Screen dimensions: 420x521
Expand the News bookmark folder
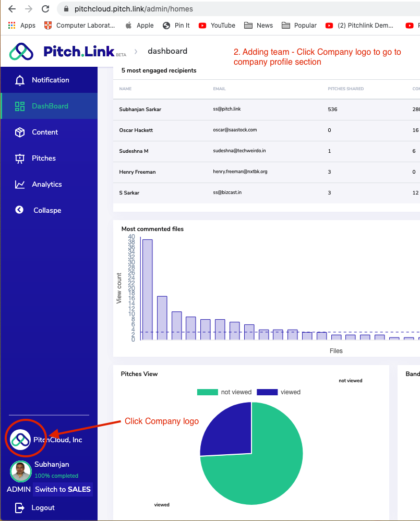pos(258,25)
